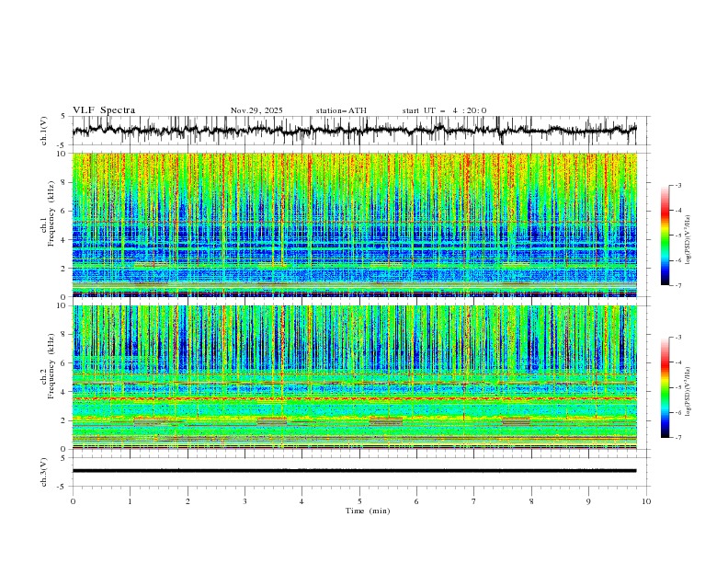Click the 'station=ATH' label

(x=341, y=110)
